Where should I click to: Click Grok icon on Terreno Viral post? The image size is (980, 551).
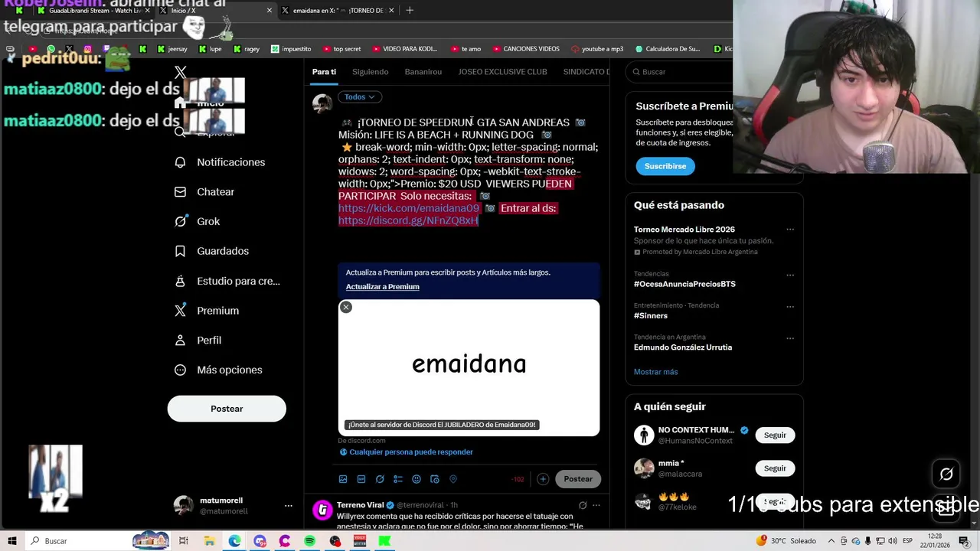pos(583,505)
